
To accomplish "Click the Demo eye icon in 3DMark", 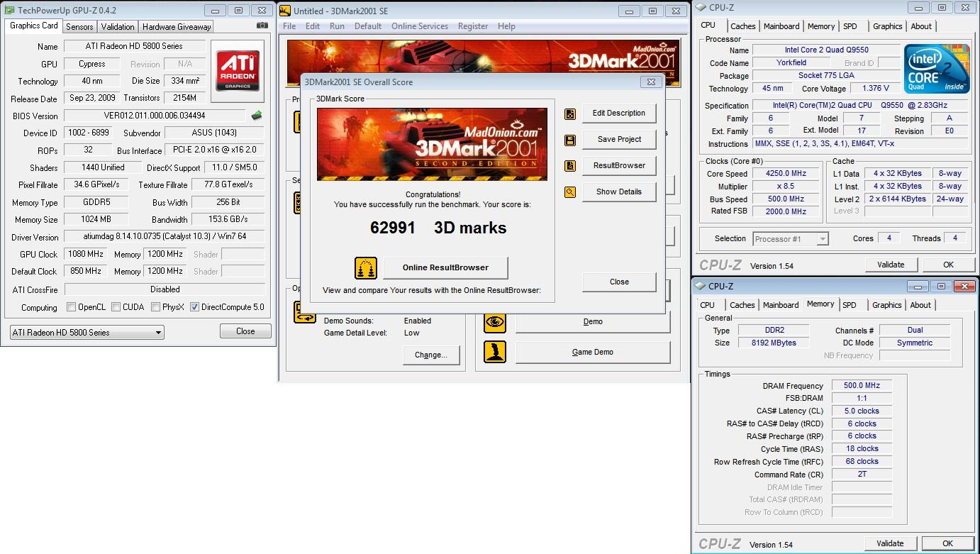I will (x=495, y=321).
